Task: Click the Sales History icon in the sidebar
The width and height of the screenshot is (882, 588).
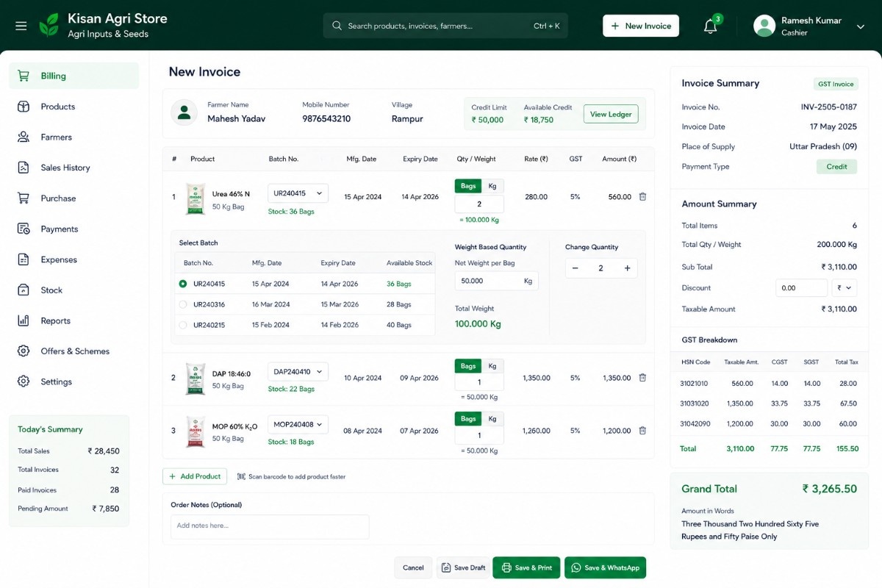Action: 24,168
